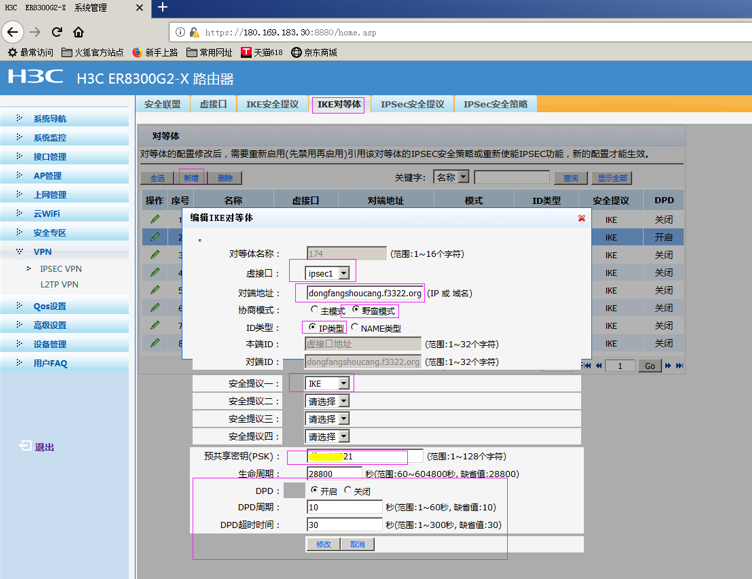Image resolution: width=752 pixels, height=579 pixels.
Task: Click the pencil edit icon in first table row
Action: coord(155,219)
